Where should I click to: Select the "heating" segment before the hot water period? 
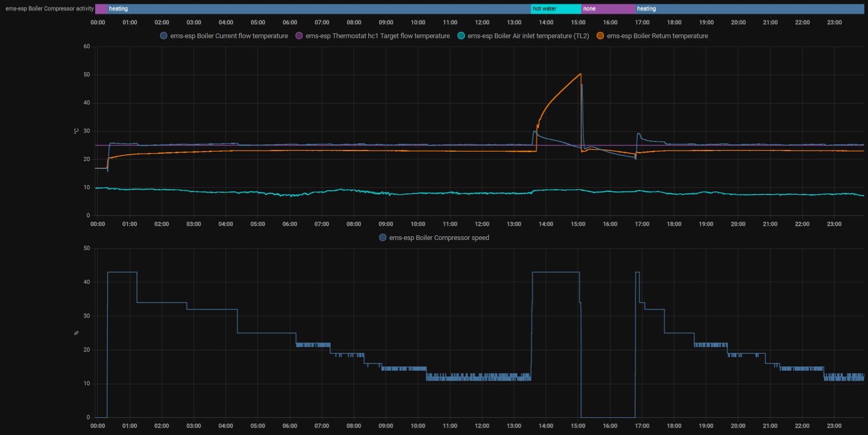[319, 9]
